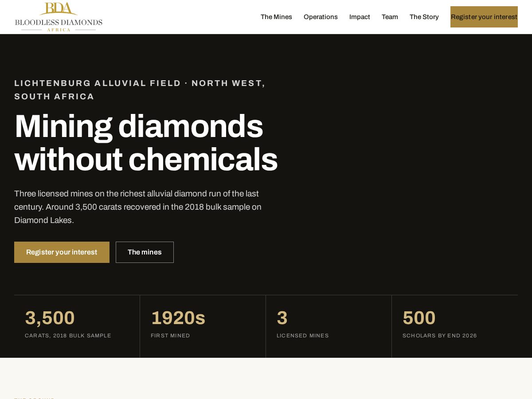Click the Mining diamonds without chemicals heading
The width and height of the screenshot is (532, 399).
click(146, 143)
